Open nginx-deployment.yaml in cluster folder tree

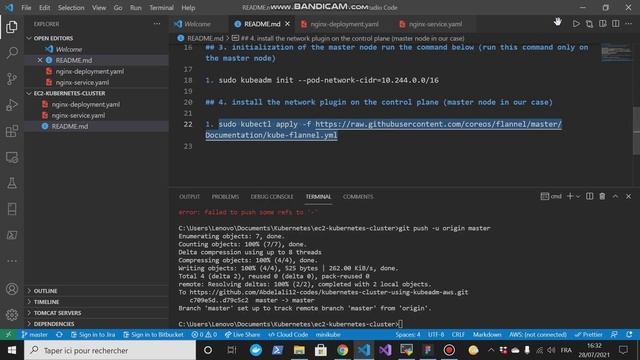coord(86,104)
